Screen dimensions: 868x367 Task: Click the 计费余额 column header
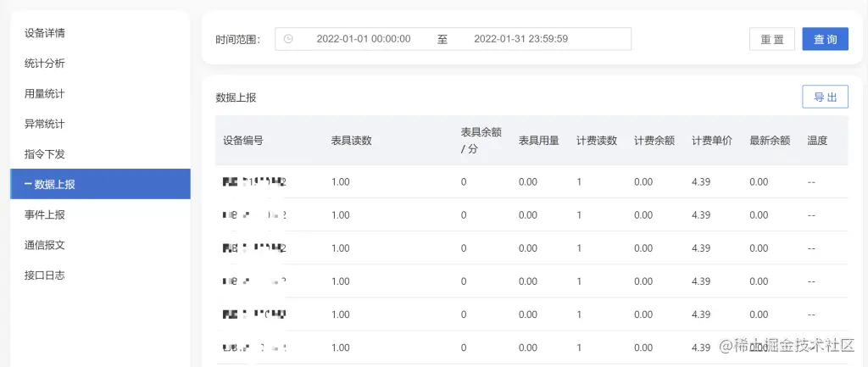654,141
